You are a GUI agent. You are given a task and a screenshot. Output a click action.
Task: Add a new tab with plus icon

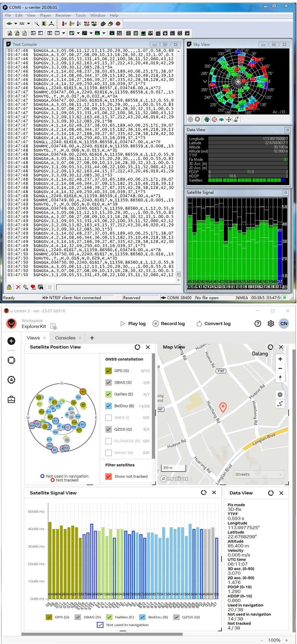tap(92, 338)
